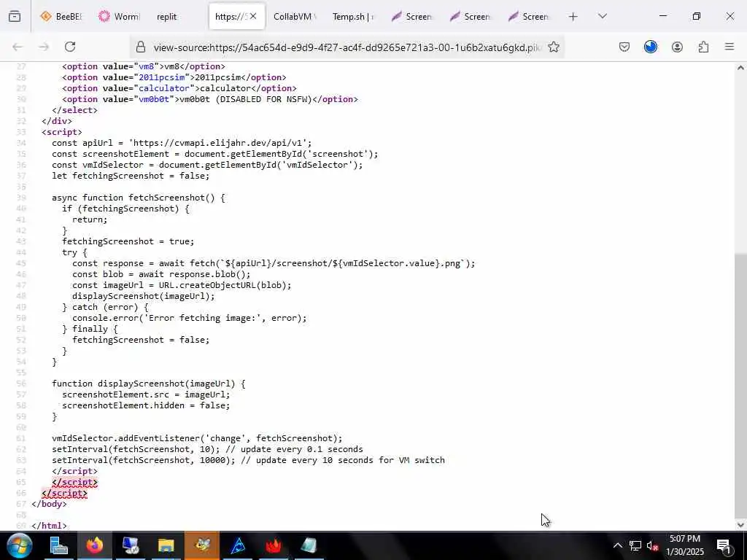Open the computer monitor taskbar app
This screenshot has width=747, height=560.
tap(131, 545)
